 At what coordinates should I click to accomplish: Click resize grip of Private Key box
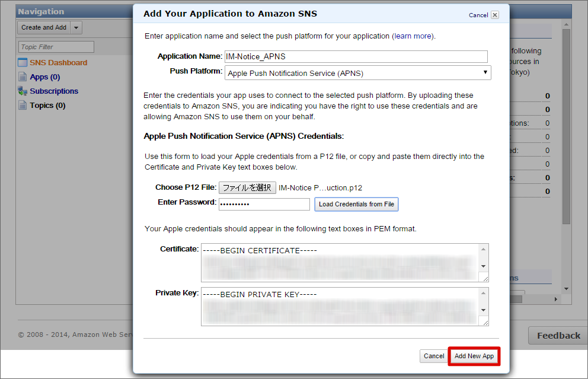485,322
